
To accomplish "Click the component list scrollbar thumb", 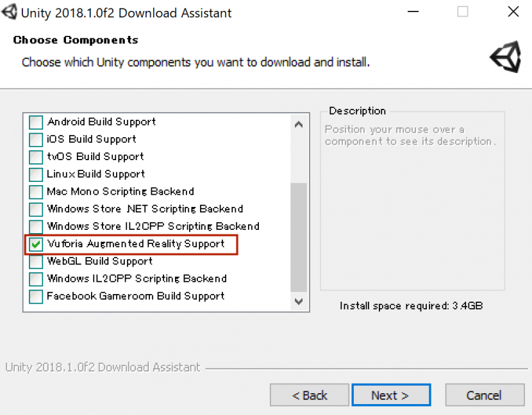I will point(299,237).
